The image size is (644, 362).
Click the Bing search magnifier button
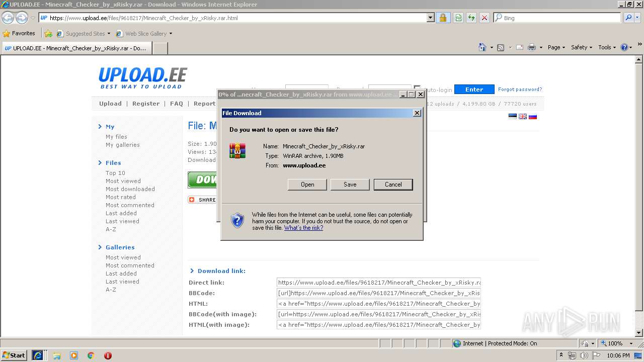pos(628,18)
